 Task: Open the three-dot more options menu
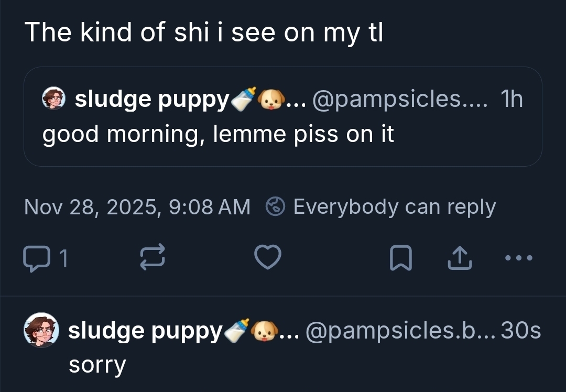click(x=519, y=258)
